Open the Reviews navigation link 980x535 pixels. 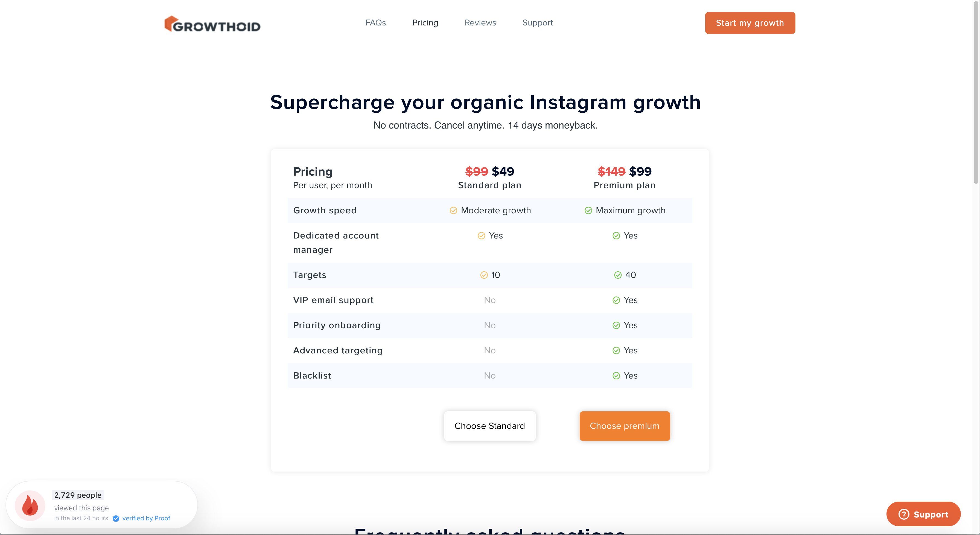click(x=480, y=23)
